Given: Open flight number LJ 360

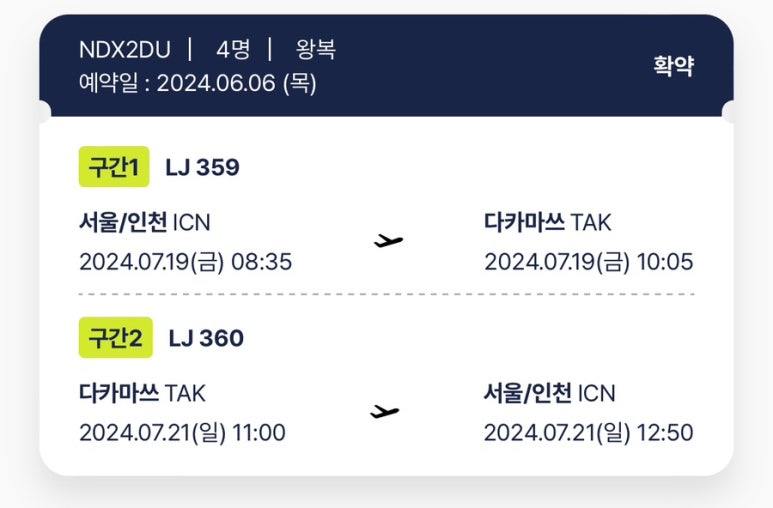Looking at the screenshot, I should (x=206, y=338).
